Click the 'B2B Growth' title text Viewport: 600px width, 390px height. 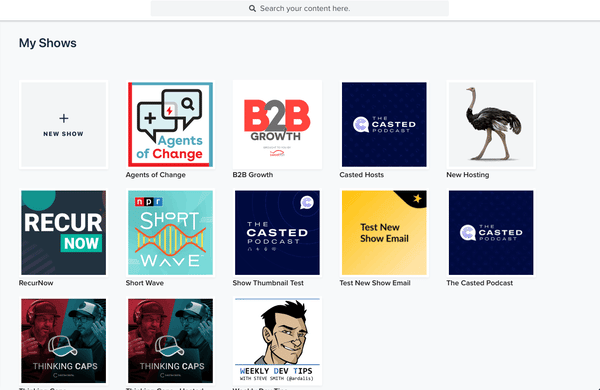pos(253,175)
